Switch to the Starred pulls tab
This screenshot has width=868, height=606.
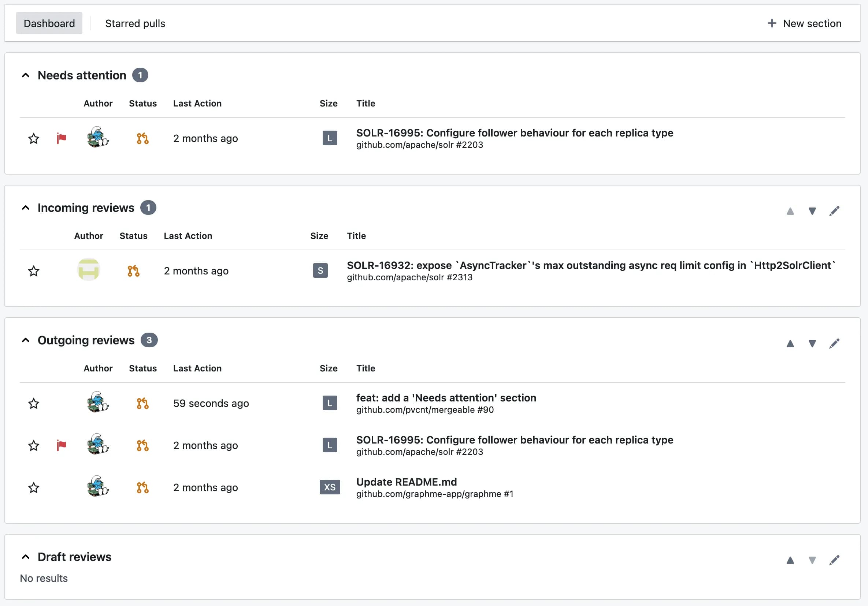click(x=135, y=23)
